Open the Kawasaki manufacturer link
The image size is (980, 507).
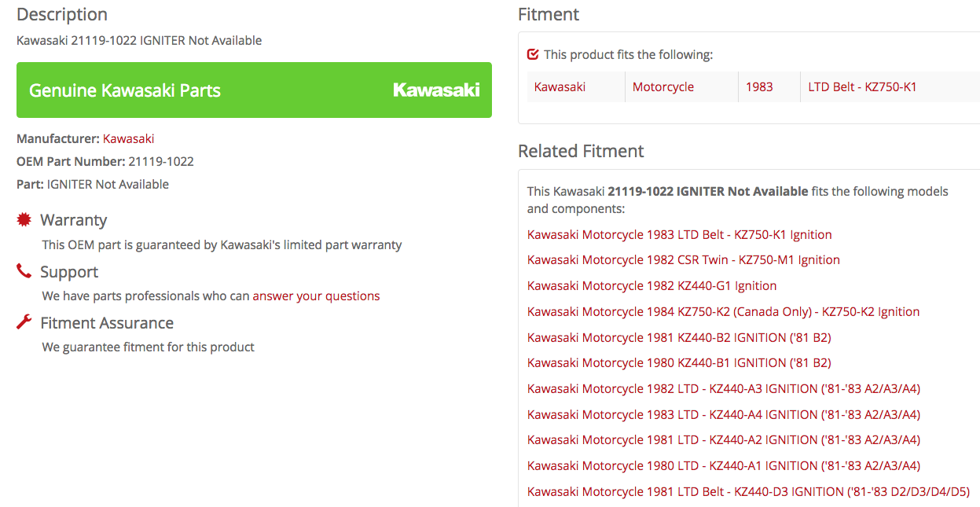(x=128, y=138)
